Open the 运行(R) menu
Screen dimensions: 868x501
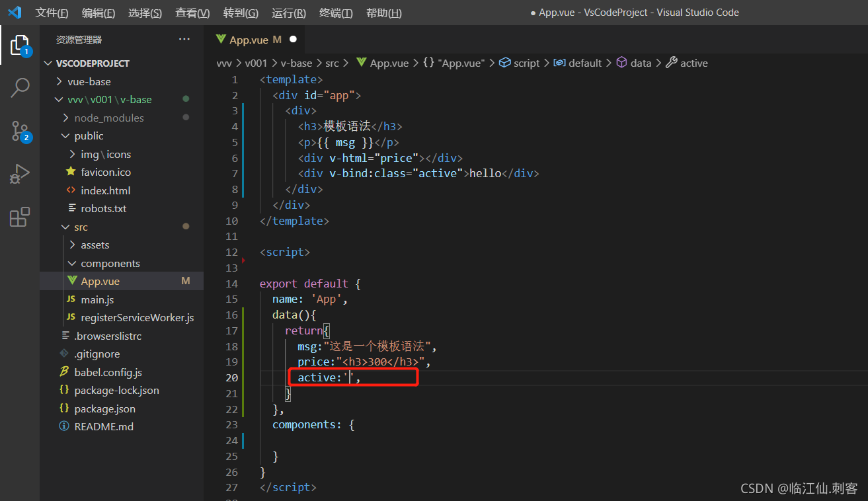pyautogui.click(x=289, y=13)
